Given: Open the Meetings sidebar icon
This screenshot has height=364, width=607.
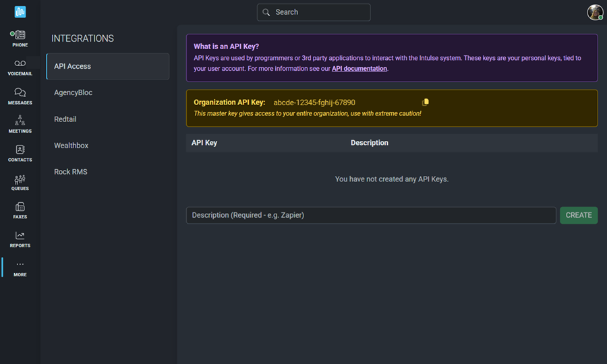Looking at the screenshot, I should (x=20, y=121).
